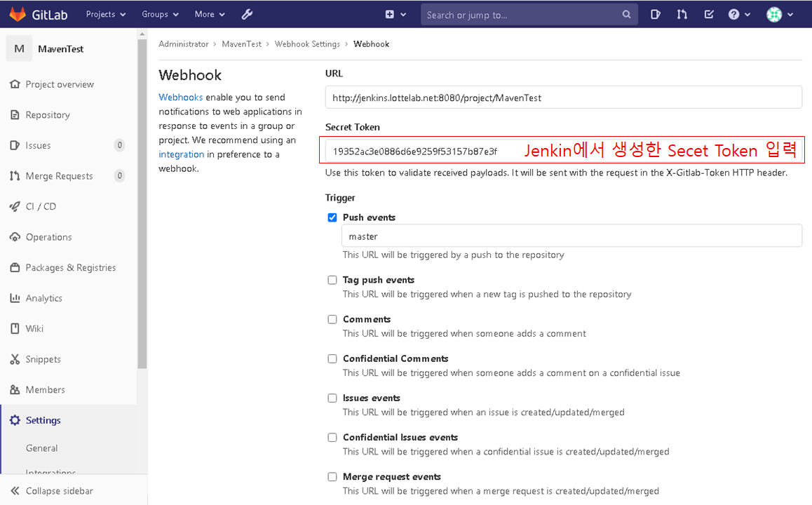
Task: Enable Tag push events checkbox
Action: tap(332, 281)
